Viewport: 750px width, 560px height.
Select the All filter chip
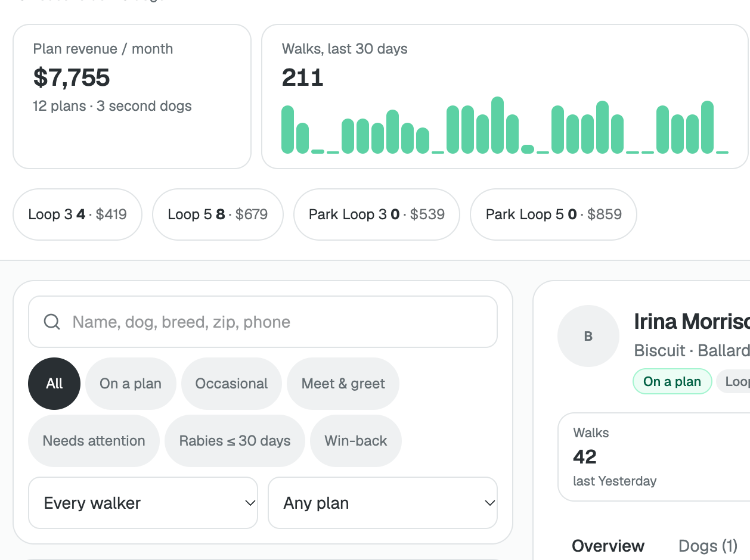[x=54, y=384]
